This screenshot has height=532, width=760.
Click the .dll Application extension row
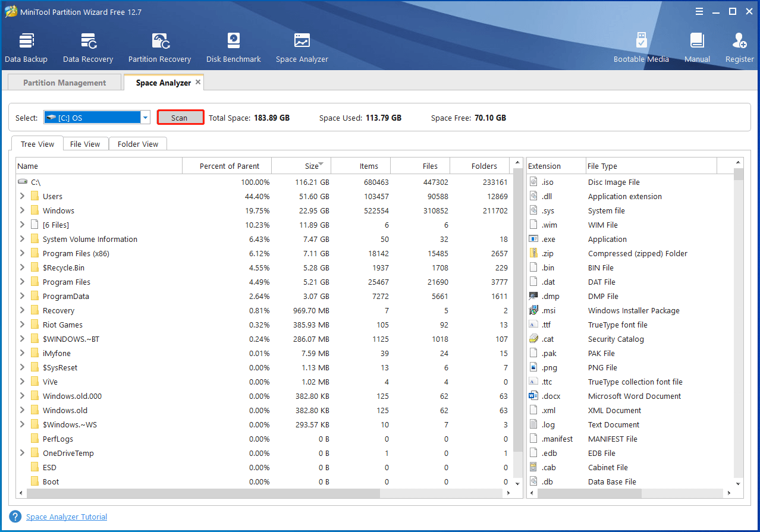click(x=630, y=196)
